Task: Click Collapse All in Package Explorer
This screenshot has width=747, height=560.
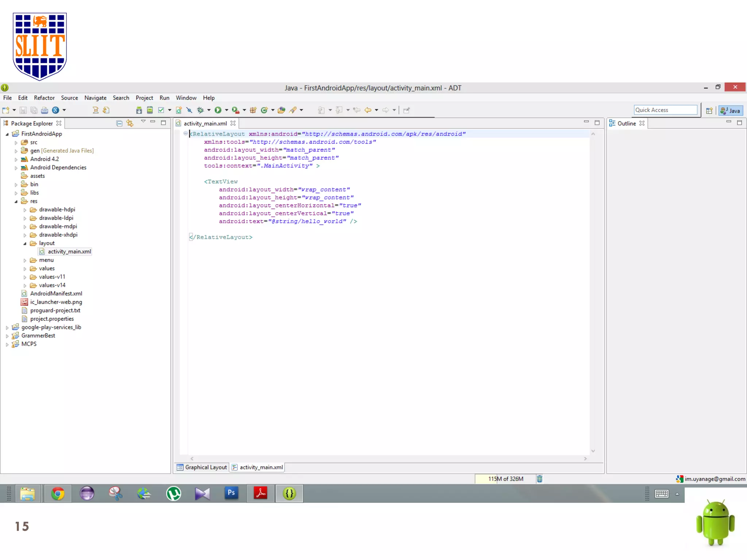Action: coord(119,123)
